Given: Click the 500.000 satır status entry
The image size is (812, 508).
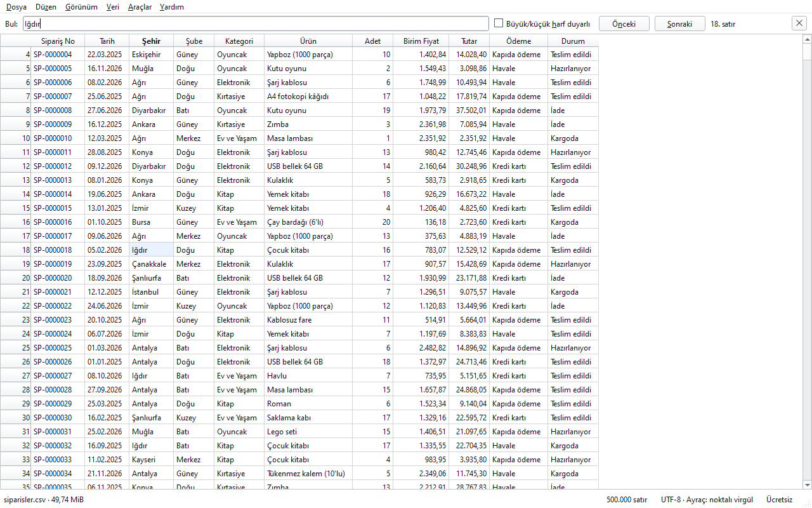Looking at the screenshot, I should 626,500.
